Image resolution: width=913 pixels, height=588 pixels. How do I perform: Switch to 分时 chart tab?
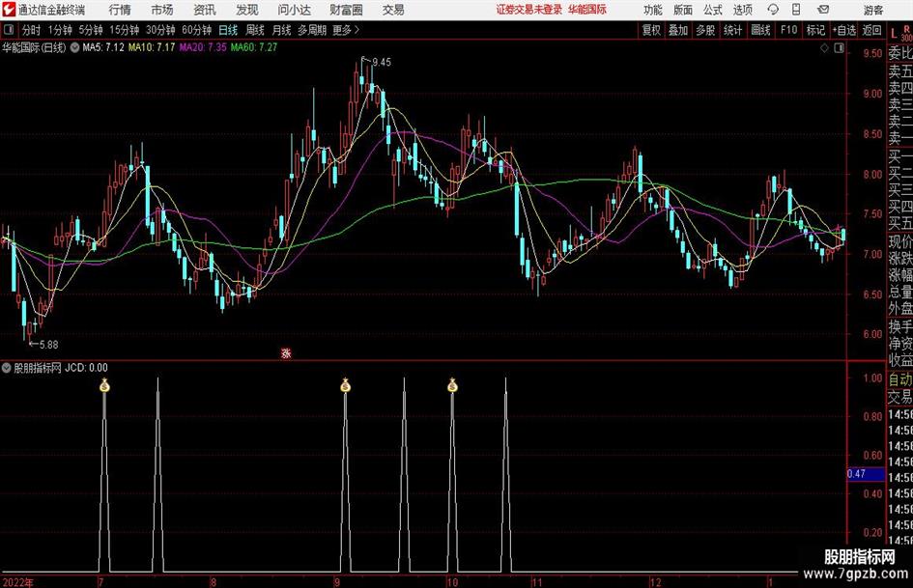[32, 30]
